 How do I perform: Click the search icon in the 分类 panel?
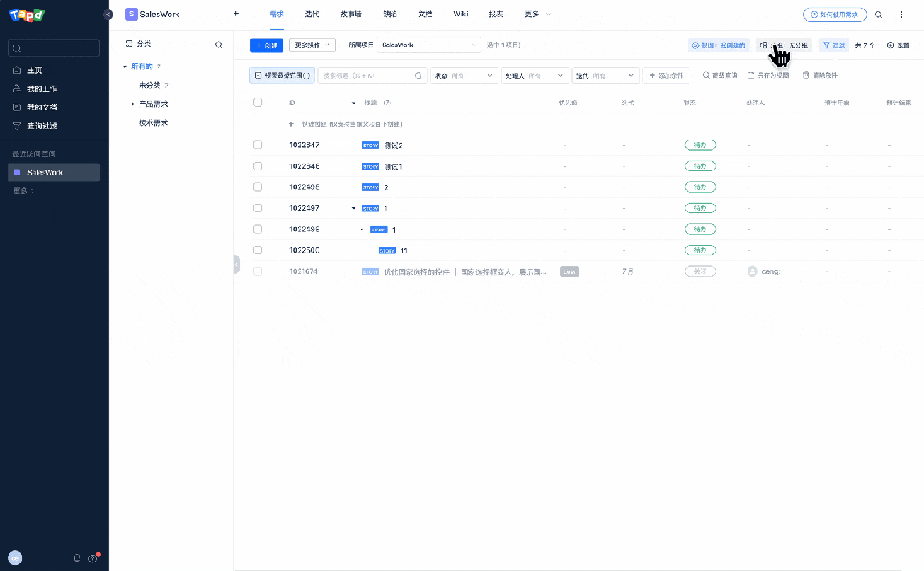tap(218, 45)
